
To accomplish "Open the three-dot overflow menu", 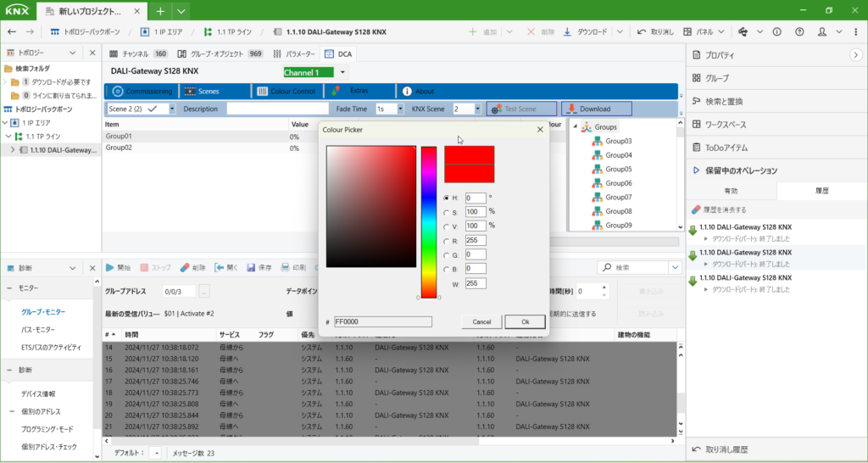I will tap(856, 32).
